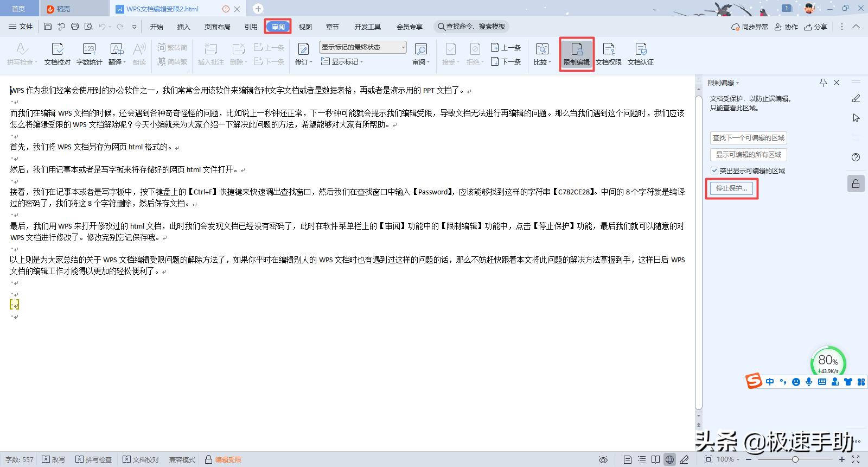
Task: Collapse the ribbon with the chevron arrow
Action: click(856, 27)
